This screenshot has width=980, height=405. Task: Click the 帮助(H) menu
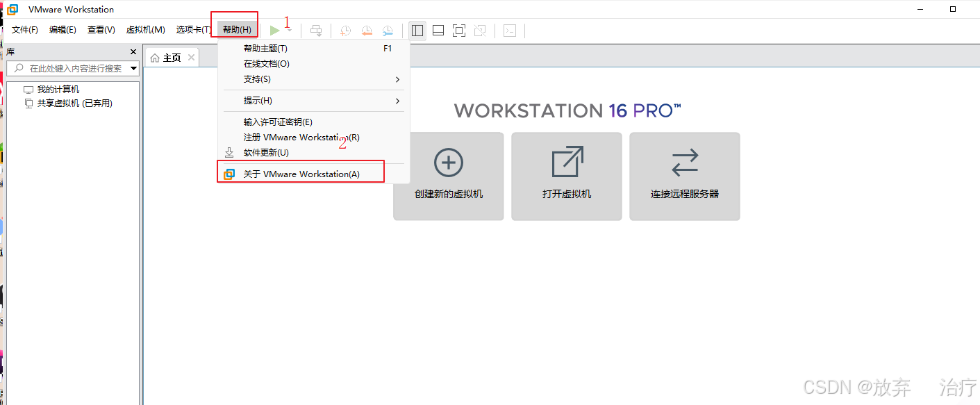pyautogui.click(x=237, y=30)
